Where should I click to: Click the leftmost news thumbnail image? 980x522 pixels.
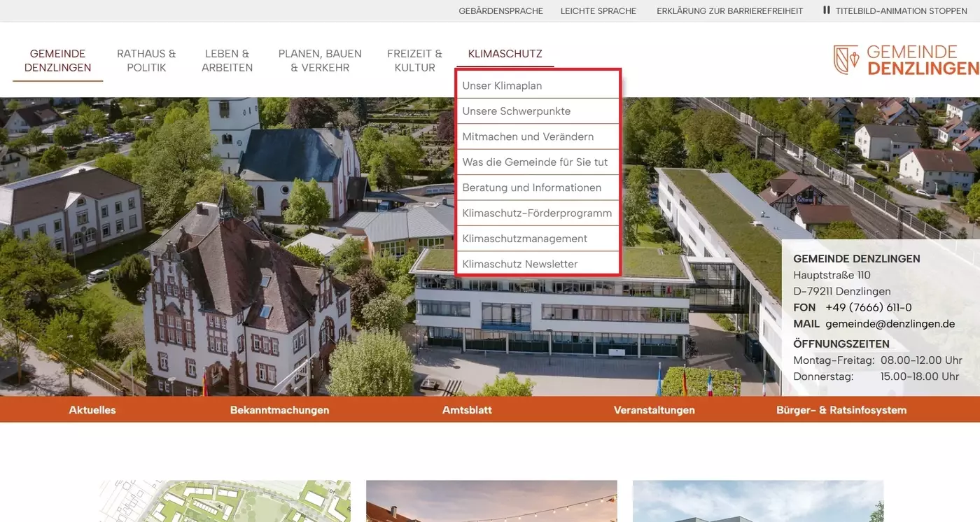(x=224, y=501)
